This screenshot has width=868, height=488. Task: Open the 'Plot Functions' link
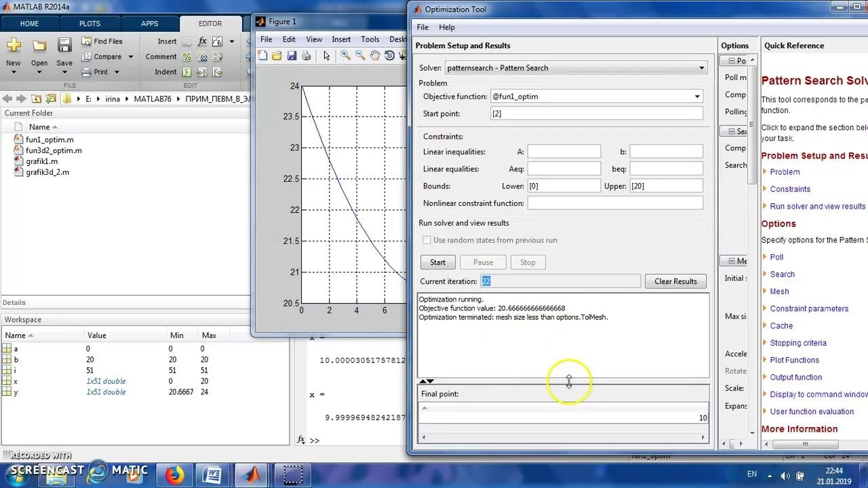(794, 360)
